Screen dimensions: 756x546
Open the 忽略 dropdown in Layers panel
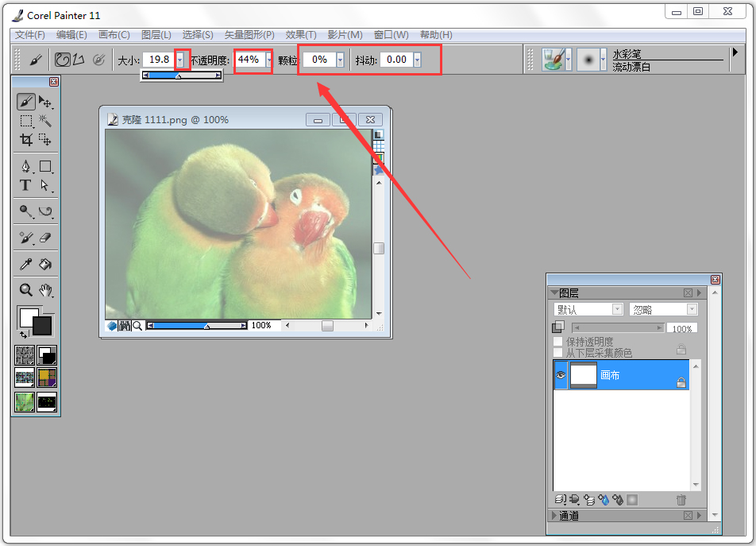[x=692, y=309]
